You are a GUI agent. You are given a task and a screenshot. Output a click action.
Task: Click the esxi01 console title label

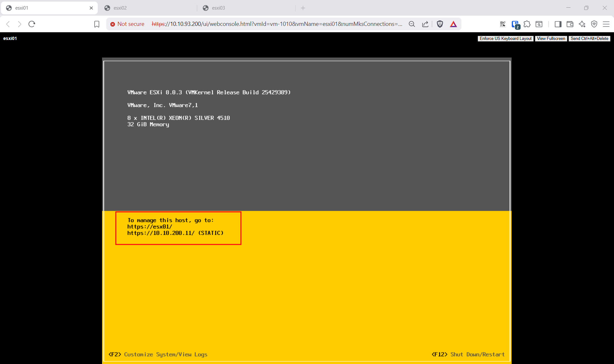10,38
